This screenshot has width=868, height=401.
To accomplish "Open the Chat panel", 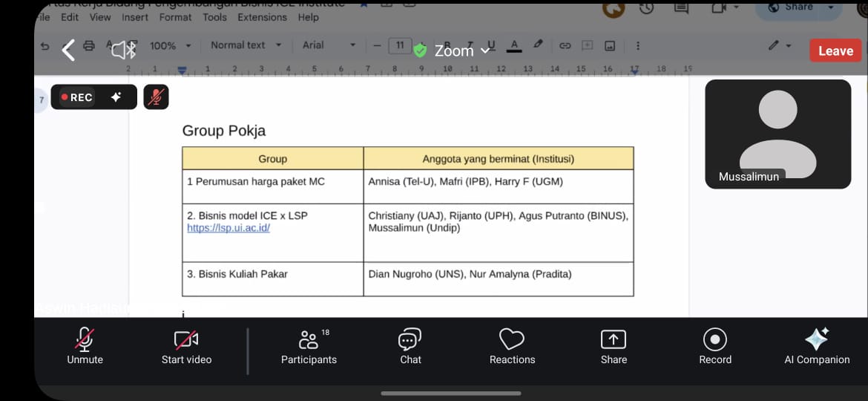I will pos(410,347).
